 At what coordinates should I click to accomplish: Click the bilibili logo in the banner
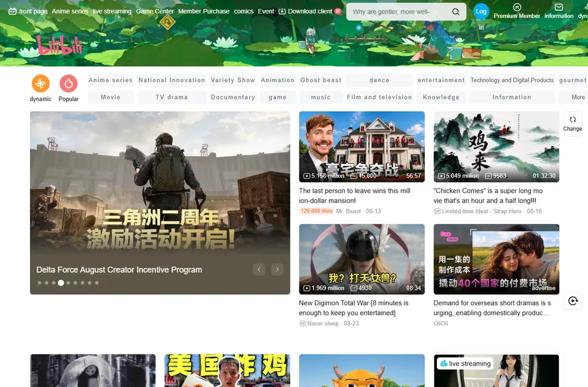pyautogui.click(x=60, y=46)
